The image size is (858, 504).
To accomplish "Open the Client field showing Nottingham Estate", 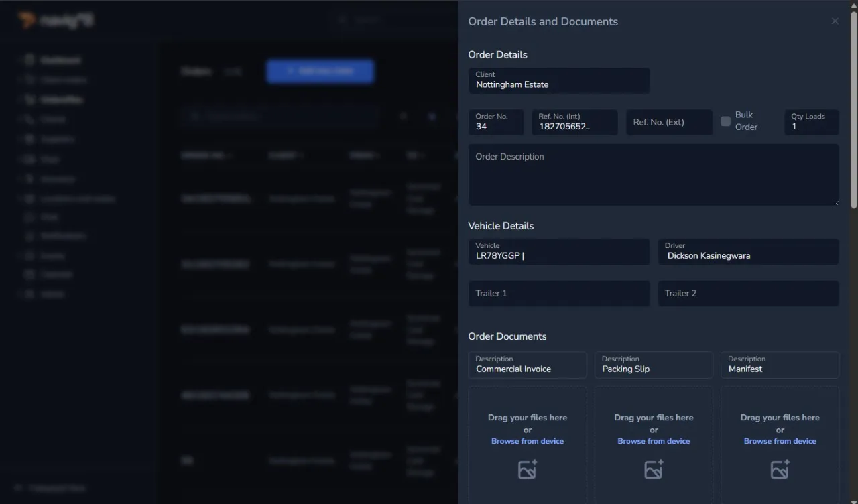I will pos(558,80).
